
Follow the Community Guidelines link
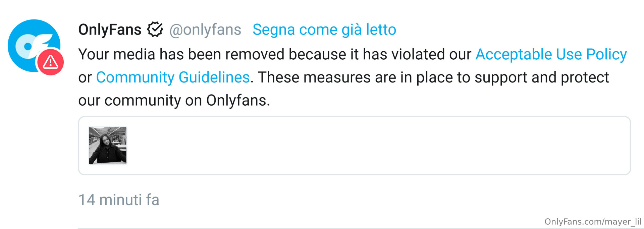pos(173,77)
